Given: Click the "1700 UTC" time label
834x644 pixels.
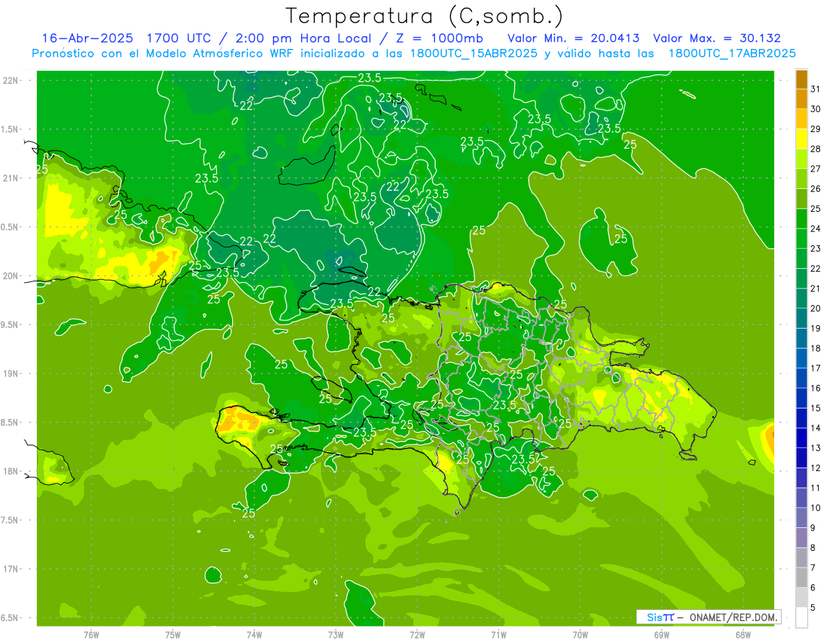Looking at the screenshot, I should pyautogui.click(x=179, y=38).
